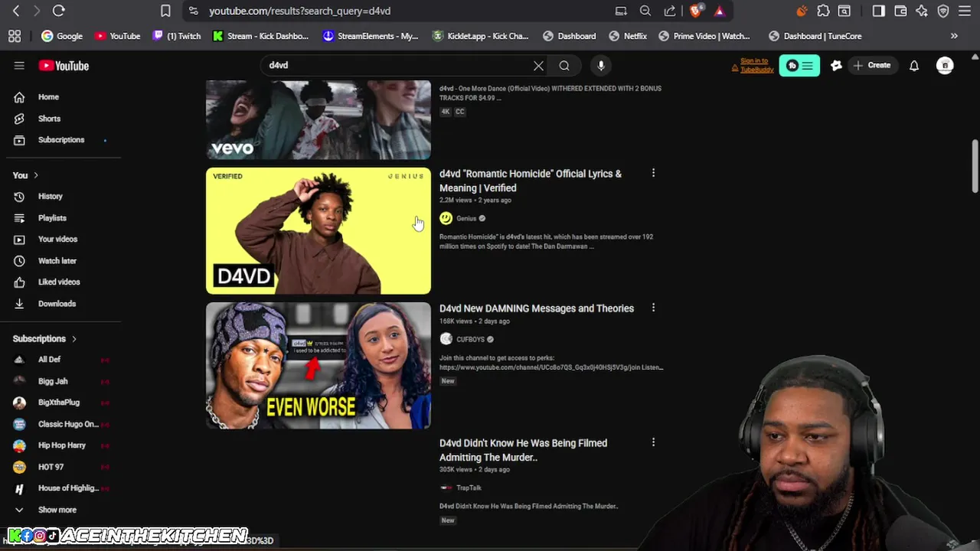Click the Genius channel name
The image size is (980, 551).
tap(466, 219)
